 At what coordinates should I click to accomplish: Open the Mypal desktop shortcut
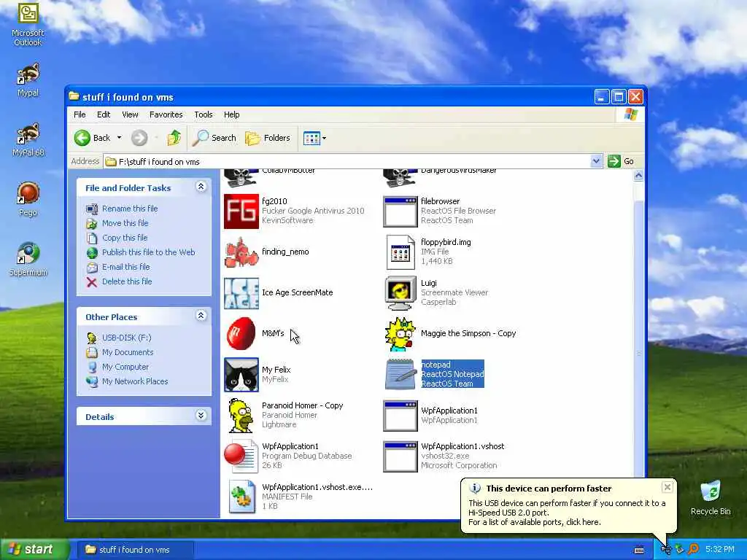pyautogui.click(x=28, y=79)
